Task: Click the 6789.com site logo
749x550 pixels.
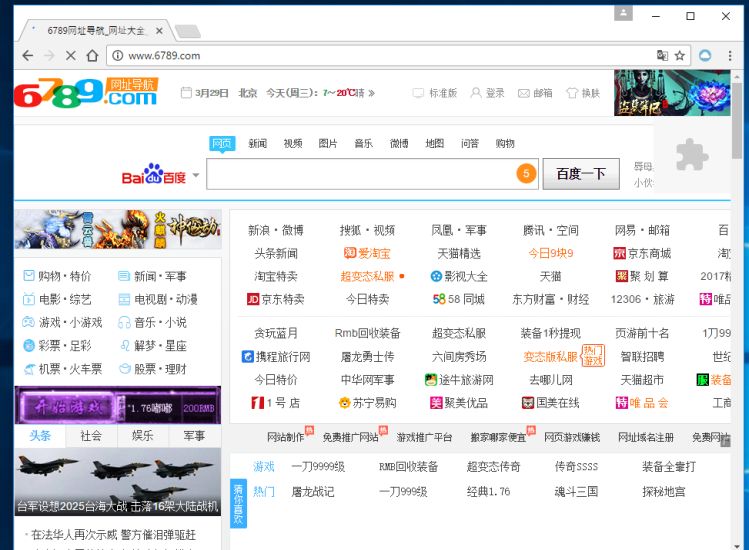Action: click(86, 93)
